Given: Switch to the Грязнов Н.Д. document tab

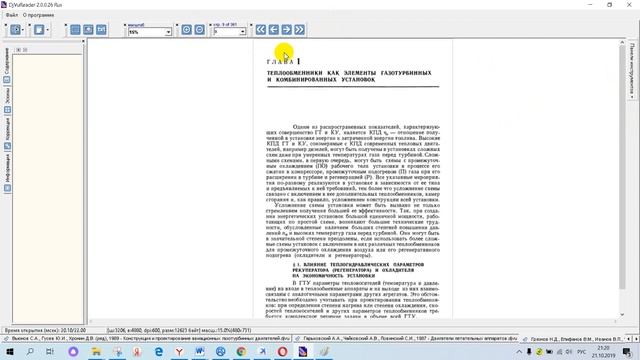Looking at the screenshot, I should click(x=572, y=339).
